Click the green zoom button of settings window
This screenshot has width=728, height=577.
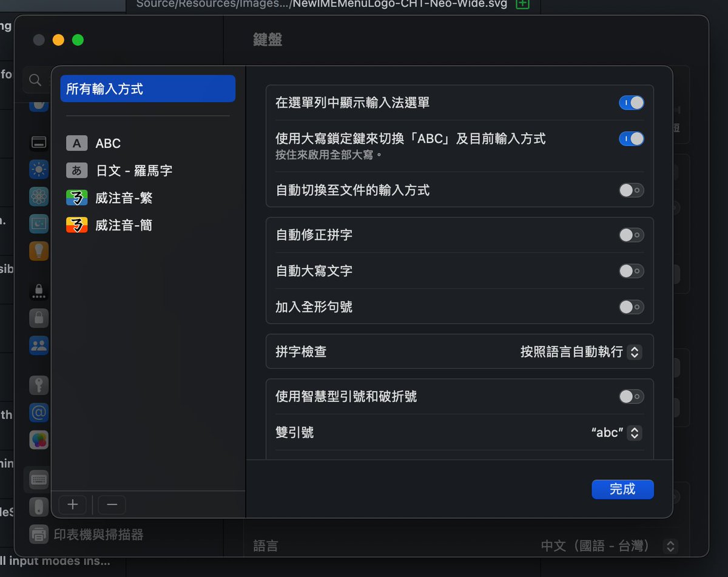(x=78, y=40)
